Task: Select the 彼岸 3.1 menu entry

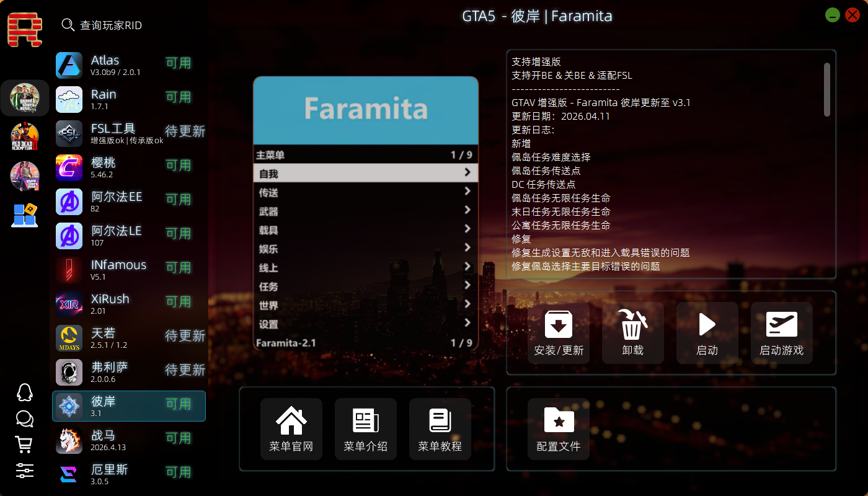Action: tap(129, 406)
